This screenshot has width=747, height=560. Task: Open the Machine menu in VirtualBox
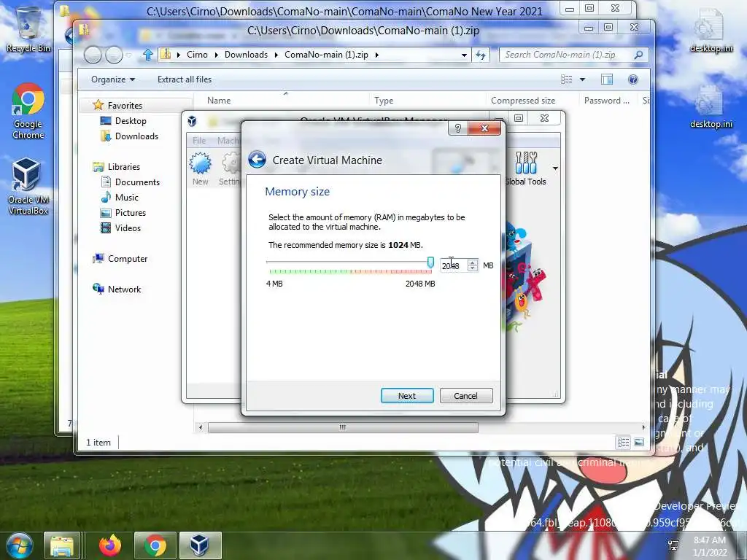point(228,141)
